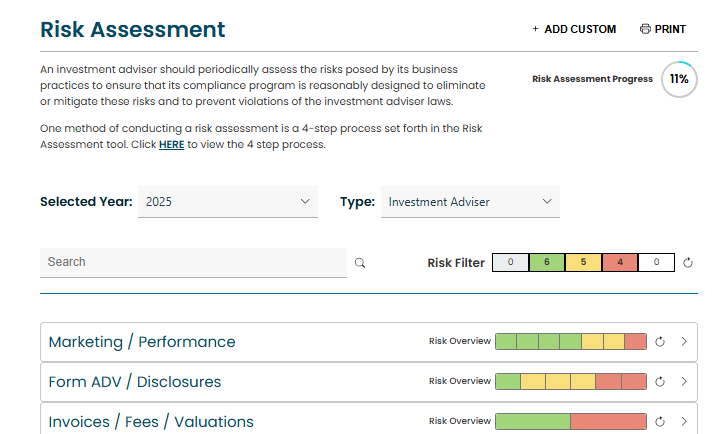Expand the Marketing / Performance chevron

pyautogui.click(x=684, y=342)
